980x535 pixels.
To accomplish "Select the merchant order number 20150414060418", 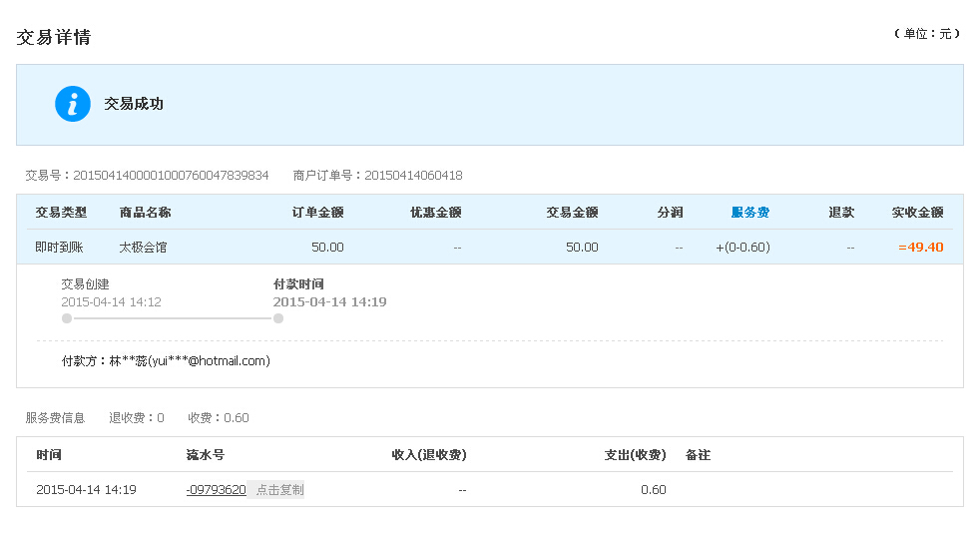I will pos(413,175).
